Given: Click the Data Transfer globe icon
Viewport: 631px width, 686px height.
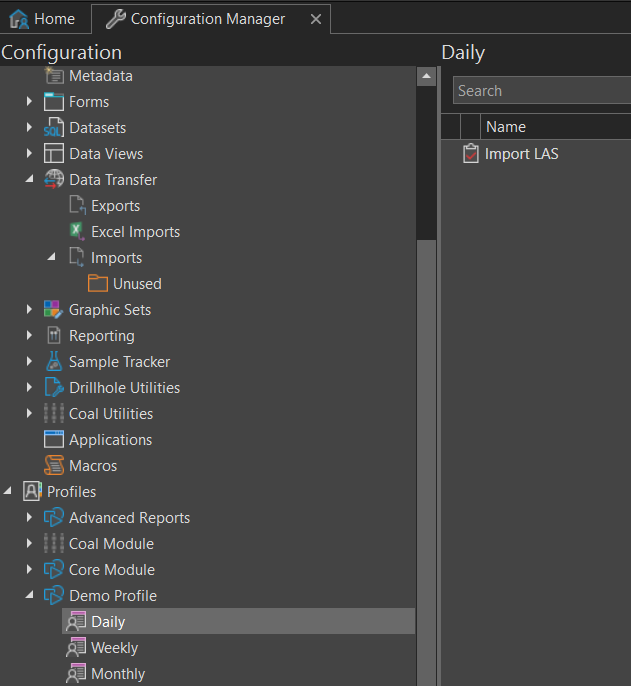Looking at the screenshot, I should pos(54,180).
